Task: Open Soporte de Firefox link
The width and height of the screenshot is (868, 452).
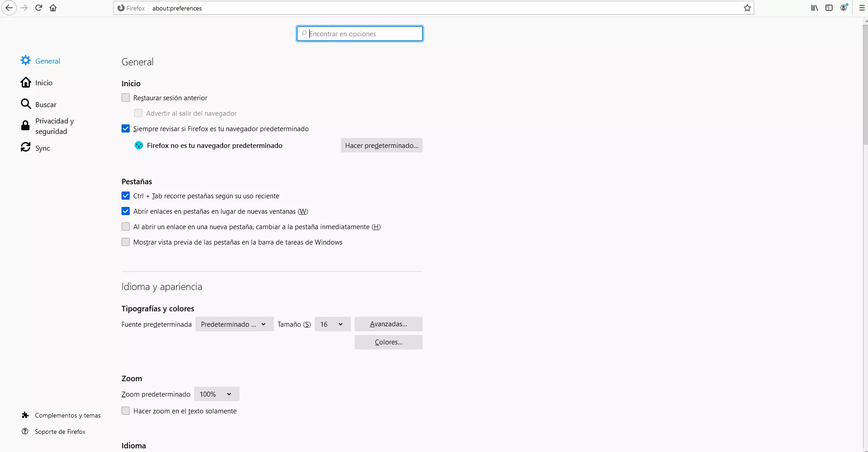Action: 60,432
